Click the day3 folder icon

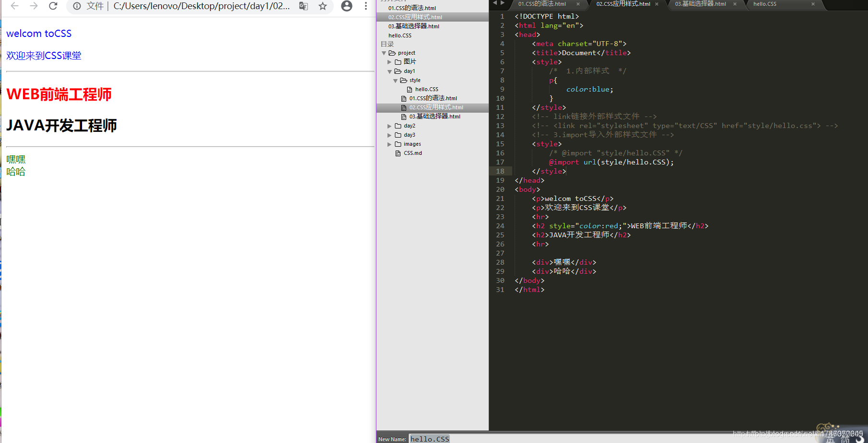click(398, 135)
